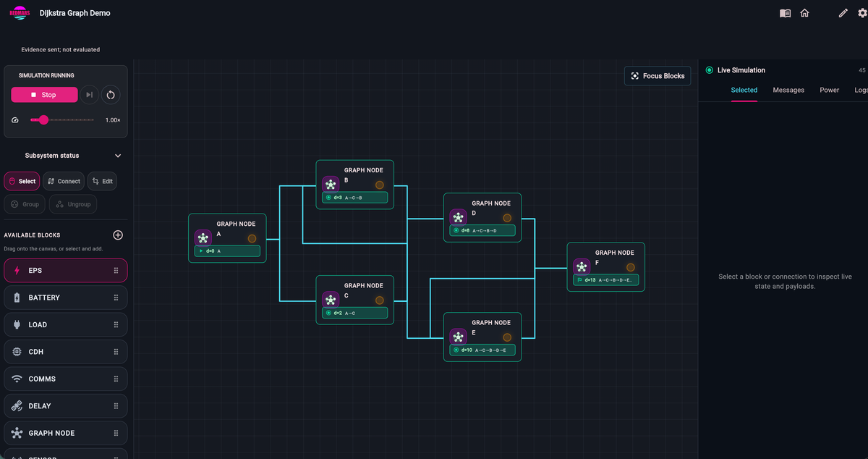The height and width of the screenshot is (459, 868).
Task: Grab the LOAD row drag handle
Action: (116, 324)
